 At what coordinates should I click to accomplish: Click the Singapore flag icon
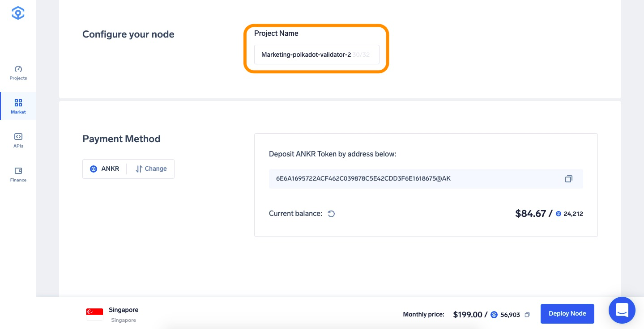(x=94, y=314)
